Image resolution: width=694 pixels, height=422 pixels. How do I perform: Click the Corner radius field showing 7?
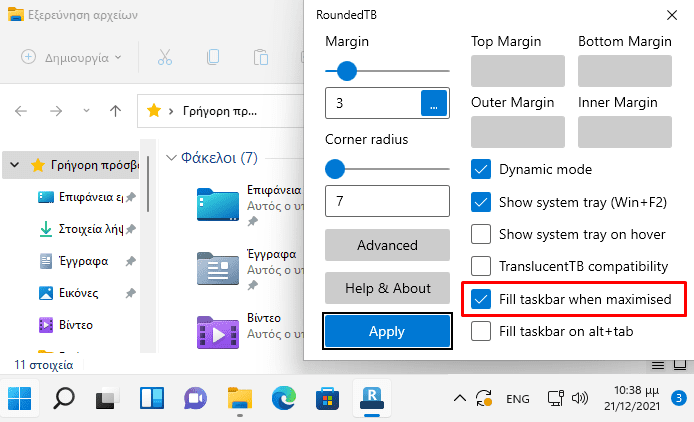[387, 201]
